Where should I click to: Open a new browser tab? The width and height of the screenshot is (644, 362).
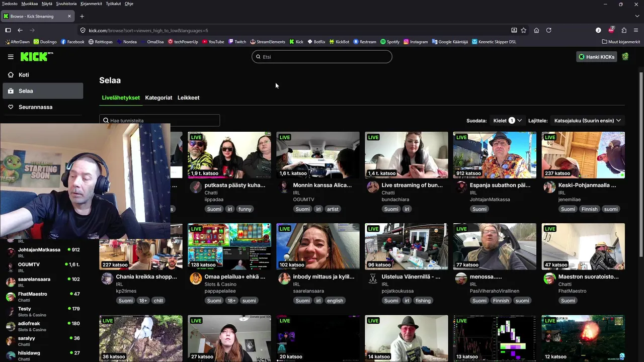(82, 16)
